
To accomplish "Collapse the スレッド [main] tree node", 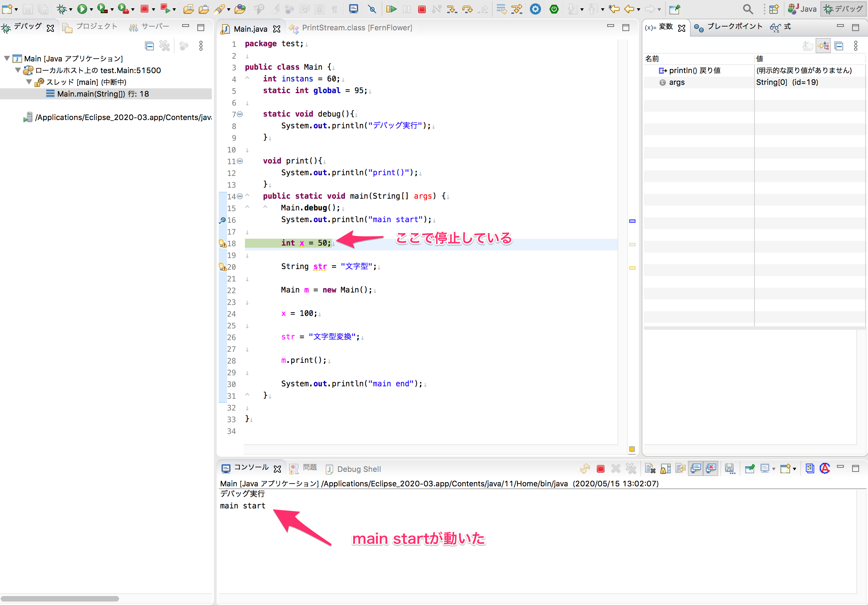I will 29,82.
